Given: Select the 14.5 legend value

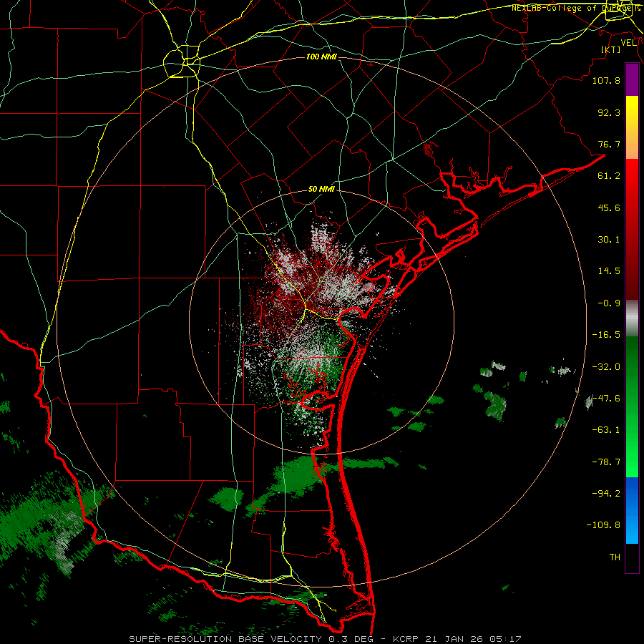Looking at the screenshot, I should click(609, 271).
